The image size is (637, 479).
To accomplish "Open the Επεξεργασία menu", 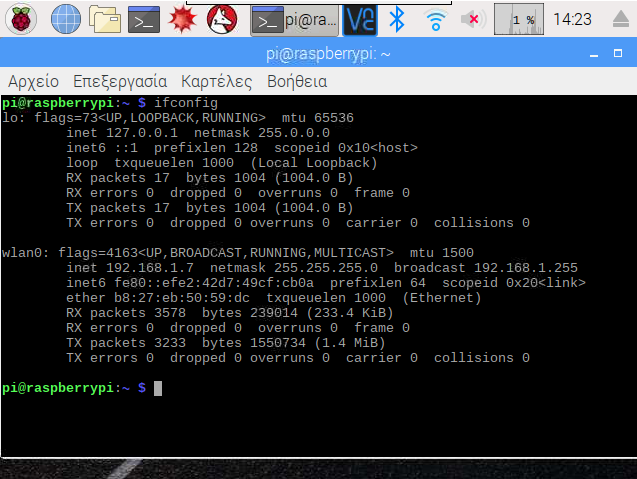I will 120,82.
